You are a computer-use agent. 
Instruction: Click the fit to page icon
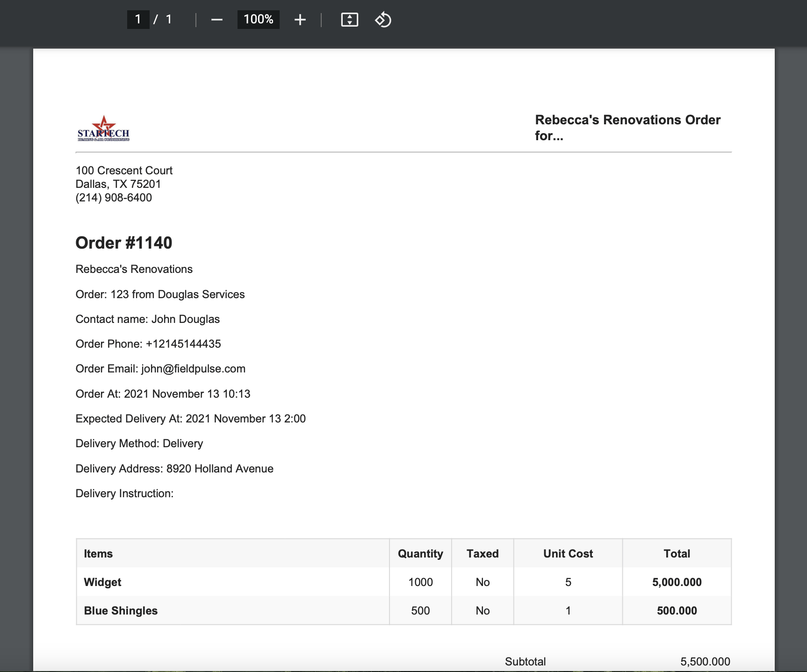350,20
